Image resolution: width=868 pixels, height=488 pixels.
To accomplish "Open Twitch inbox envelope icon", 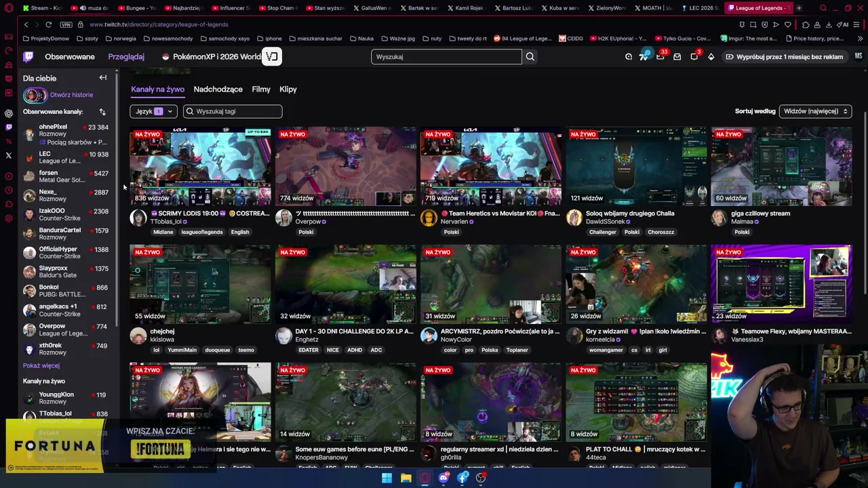I will [x=677, y=57].
